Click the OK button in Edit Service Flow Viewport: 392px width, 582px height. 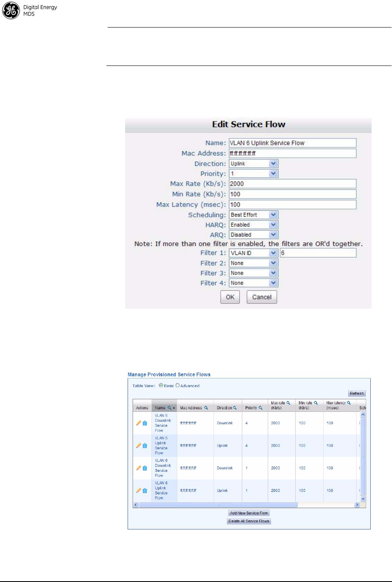[230, 297]
